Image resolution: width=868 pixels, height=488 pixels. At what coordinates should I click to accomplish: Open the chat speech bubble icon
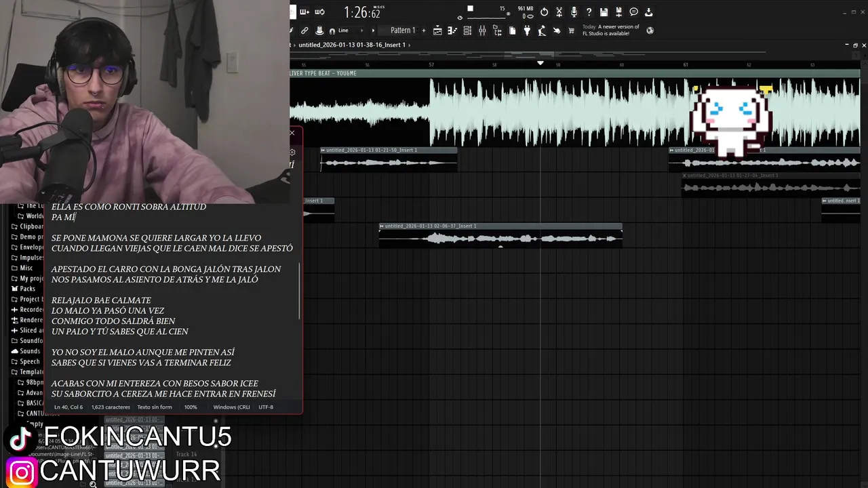(x=633, y=12)
